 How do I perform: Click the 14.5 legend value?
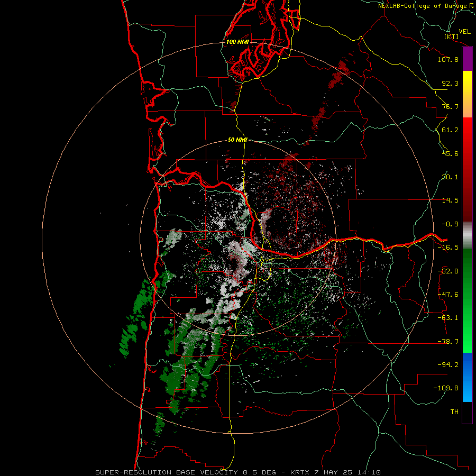[x=450, y=200]
